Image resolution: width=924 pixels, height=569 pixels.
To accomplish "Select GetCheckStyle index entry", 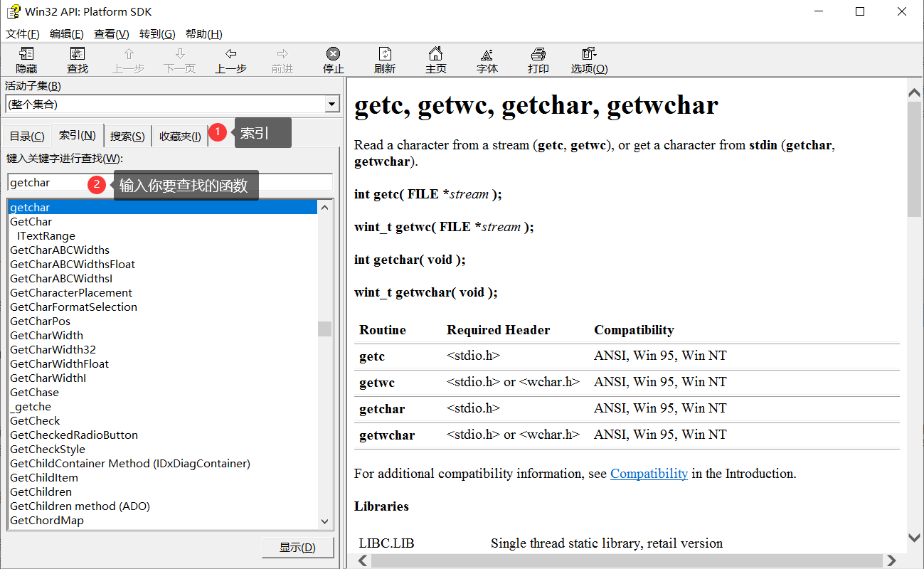I will [x=48, y=450].
